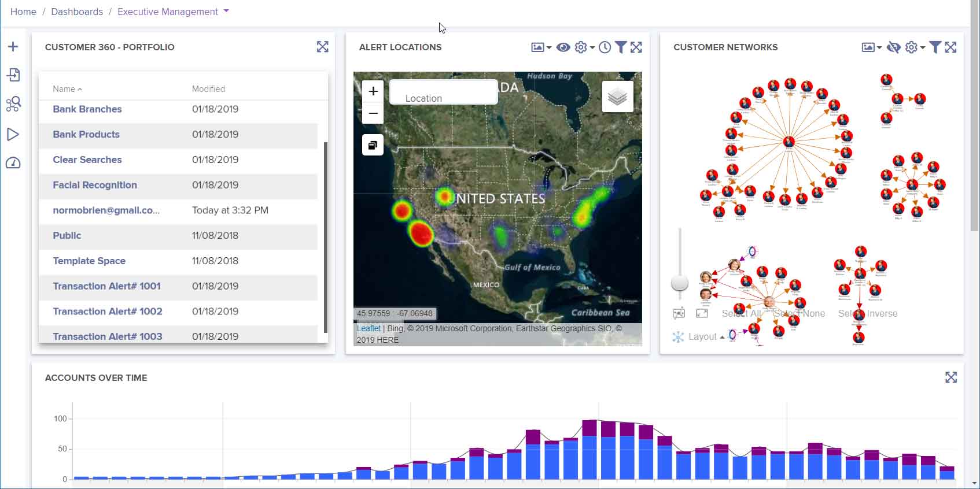
Task: Click the map layers icon
Action: (617, 97)
